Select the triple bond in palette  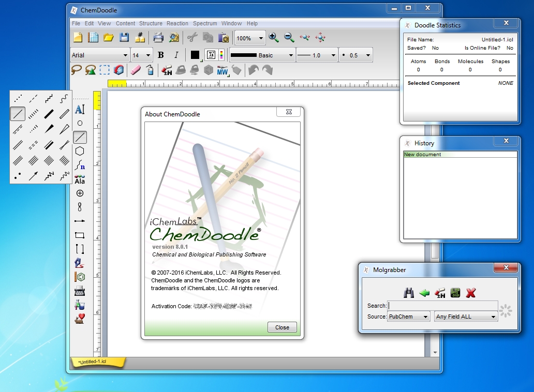click(18, 160)
